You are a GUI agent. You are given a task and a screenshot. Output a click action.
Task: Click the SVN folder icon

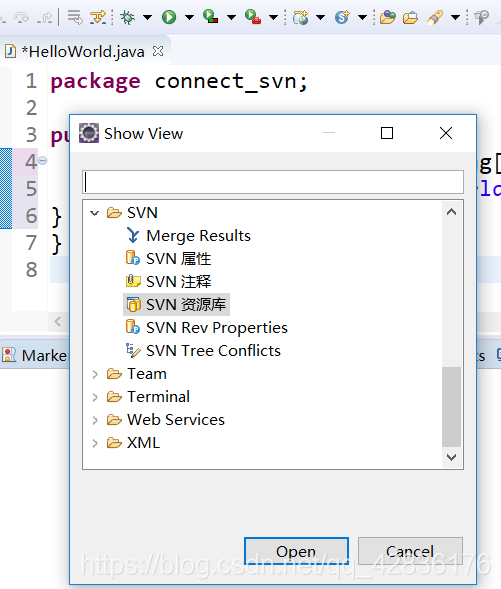coord(114,213)
